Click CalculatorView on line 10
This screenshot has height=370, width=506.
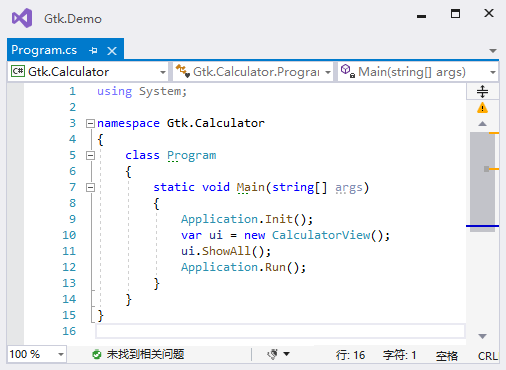[x=321, y=235]
